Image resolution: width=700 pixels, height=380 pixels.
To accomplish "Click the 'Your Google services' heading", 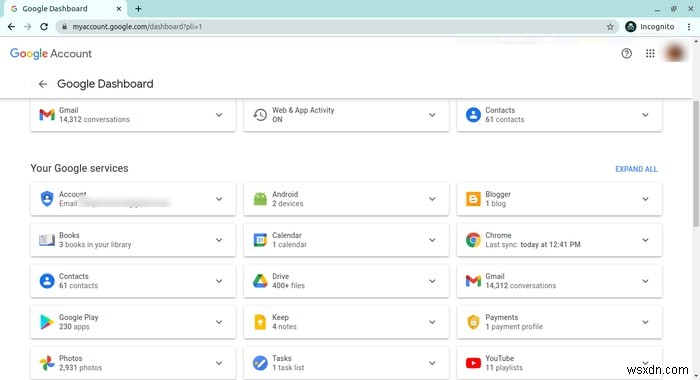I will 79,168.
